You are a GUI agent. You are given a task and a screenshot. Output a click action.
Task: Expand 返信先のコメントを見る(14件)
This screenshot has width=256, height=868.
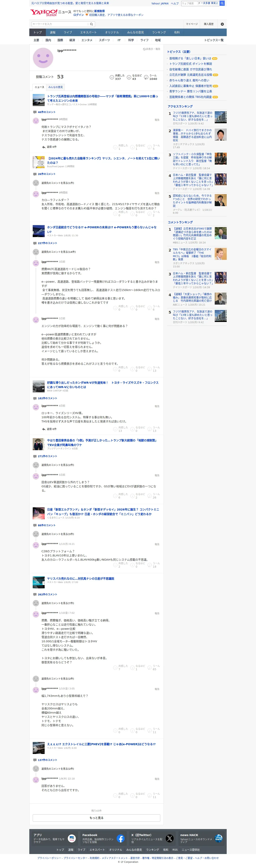coord(59,252)
